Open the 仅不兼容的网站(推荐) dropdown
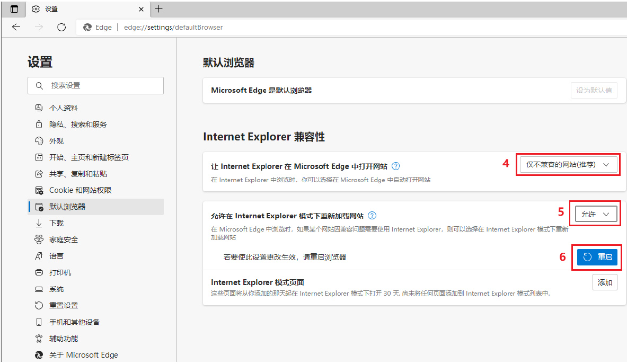 pos(568,164)
